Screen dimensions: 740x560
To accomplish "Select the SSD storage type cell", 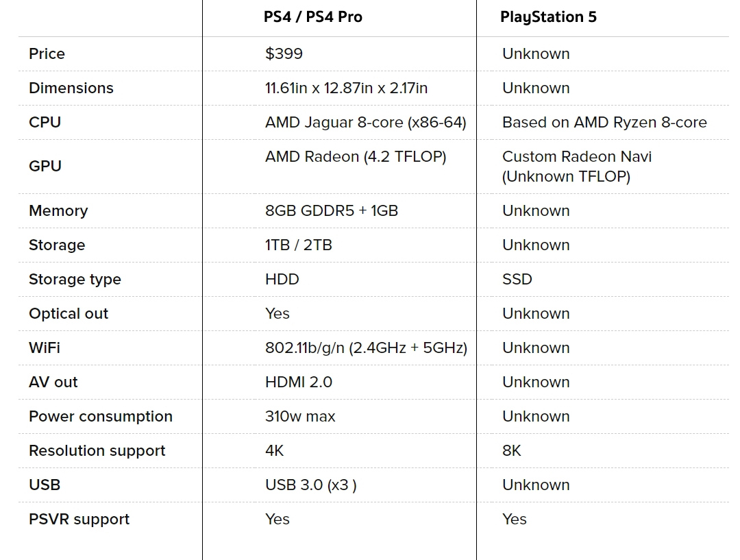I will 517,279.
